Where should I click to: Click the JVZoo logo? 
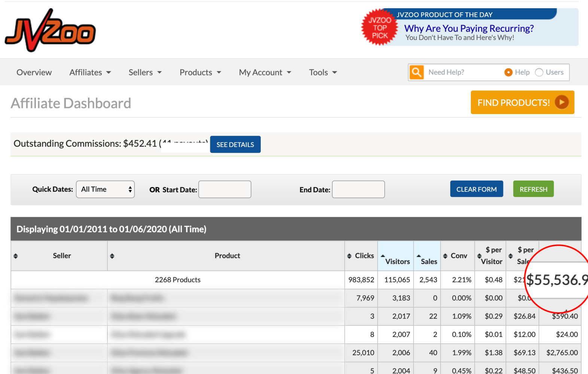(50, 30)
